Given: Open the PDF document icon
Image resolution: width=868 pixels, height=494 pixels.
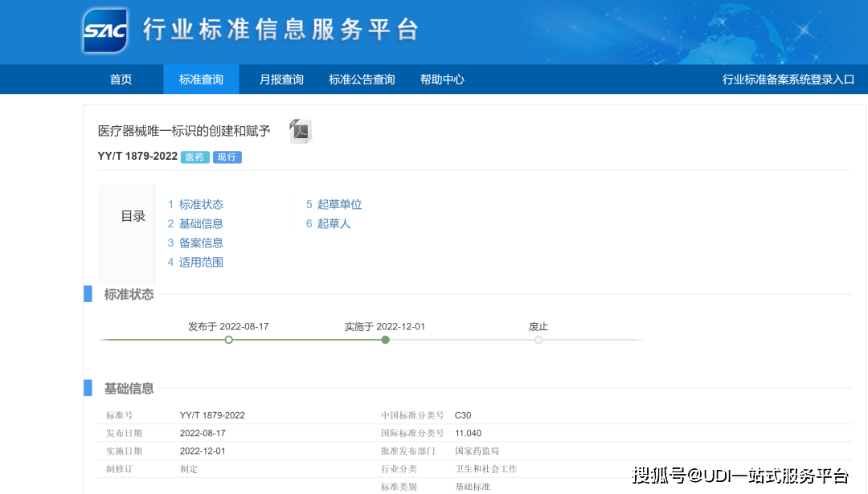Looking at the screenshot, I should 299,131.
